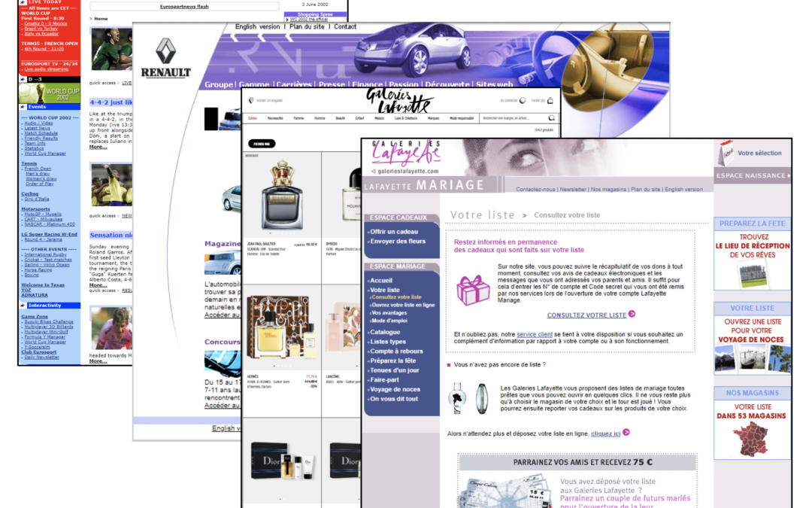Click the Parrainez vos amis et recevez 75 € banner

pyautogui.click(x=577, y=462)
